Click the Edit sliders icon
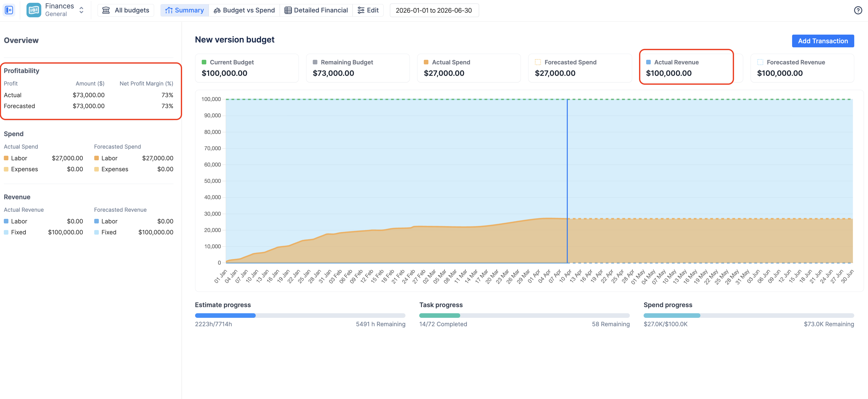Image resolution: width=868 pixels, height=399 pixels. (x=361, y=10)
